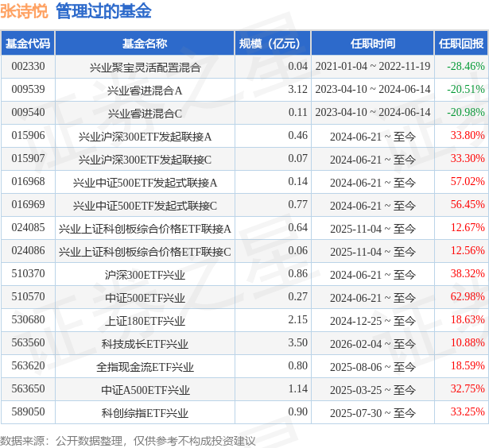Open 科技成长ETF兴业 fund
The height and width of the screenshot is (448, 489).
[145, 344]
